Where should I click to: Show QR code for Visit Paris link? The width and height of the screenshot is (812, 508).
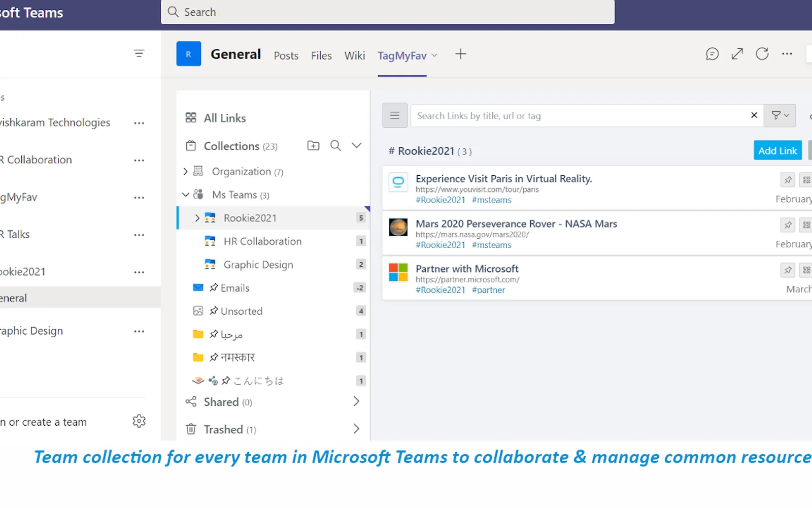806,180
